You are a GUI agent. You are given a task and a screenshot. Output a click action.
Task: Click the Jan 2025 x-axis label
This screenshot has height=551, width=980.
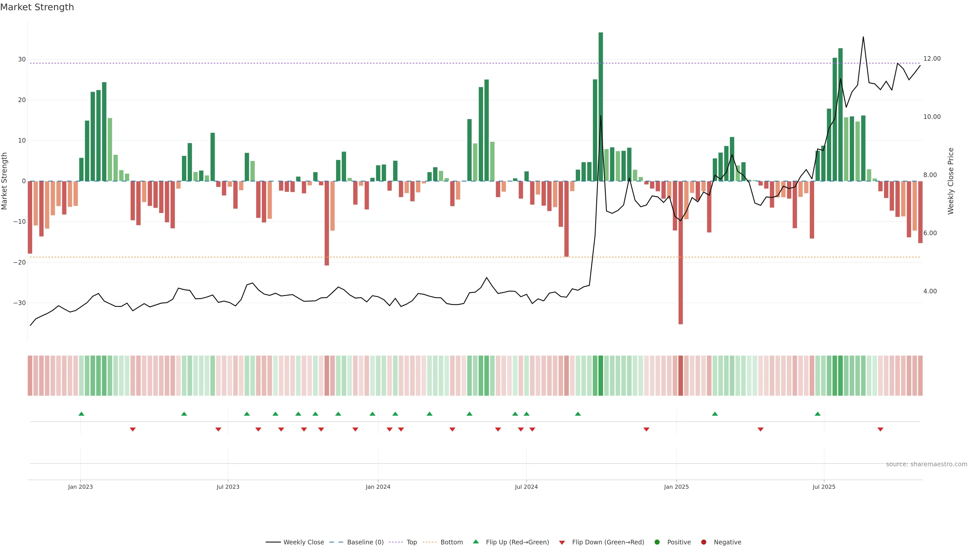[676, 487]
